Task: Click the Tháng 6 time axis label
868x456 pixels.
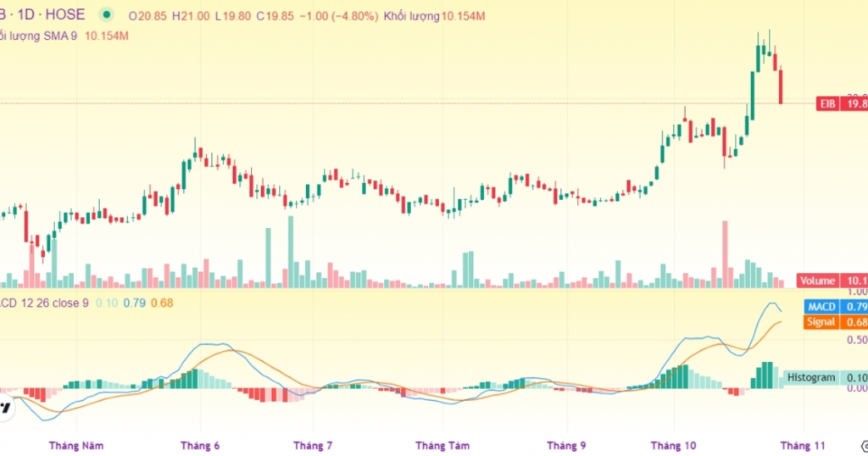Action: pos(201,445)
